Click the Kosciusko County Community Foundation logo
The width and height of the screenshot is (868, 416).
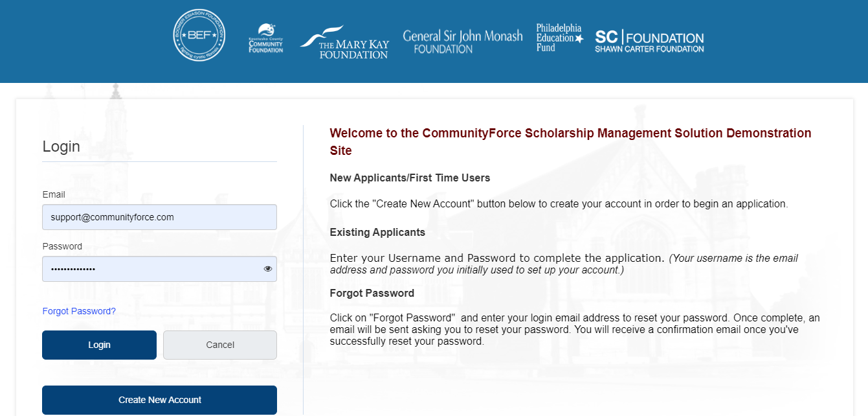pyautogui.click(x=266, y=39)
